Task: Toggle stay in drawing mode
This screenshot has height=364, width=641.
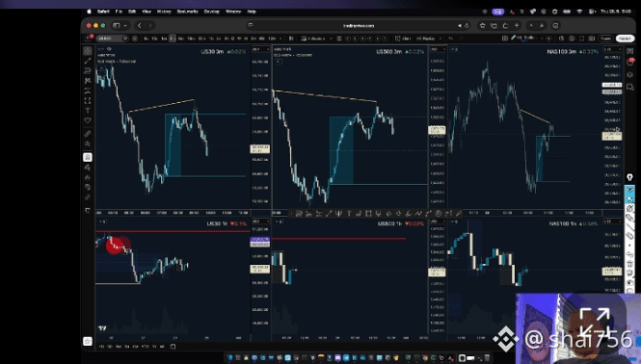Action: (x=88, y=168)
